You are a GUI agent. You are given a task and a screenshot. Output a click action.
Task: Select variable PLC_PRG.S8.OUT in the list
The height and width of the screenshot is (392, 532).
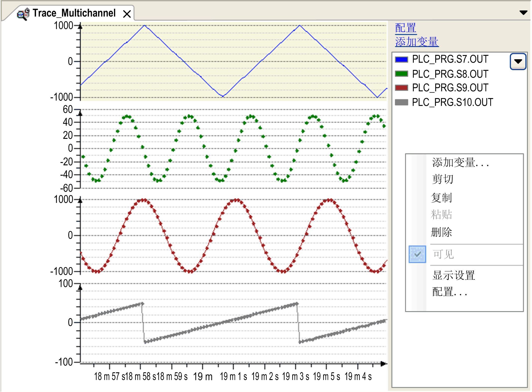(x=450, y=74)
